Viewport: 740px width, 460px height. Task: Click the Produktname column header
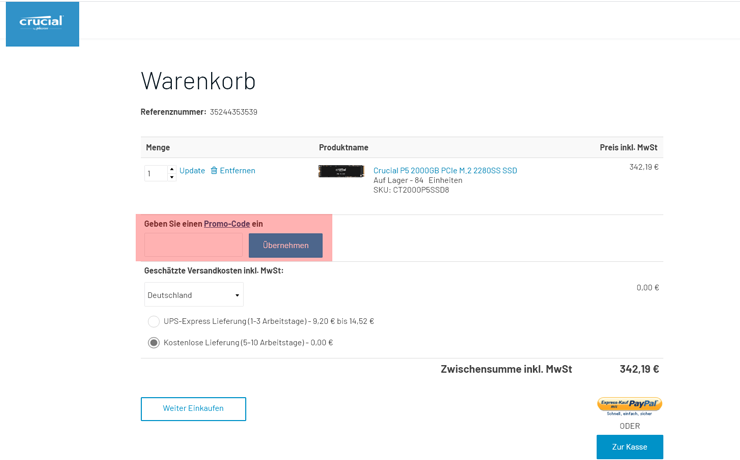pyautogui.click(x=344, y=147)
